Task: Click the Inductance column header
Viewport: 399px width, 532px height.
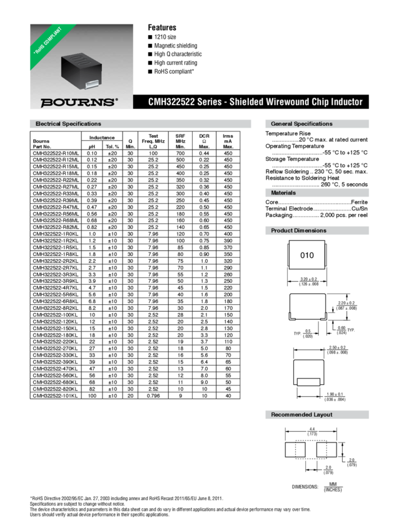Action: 102,138
